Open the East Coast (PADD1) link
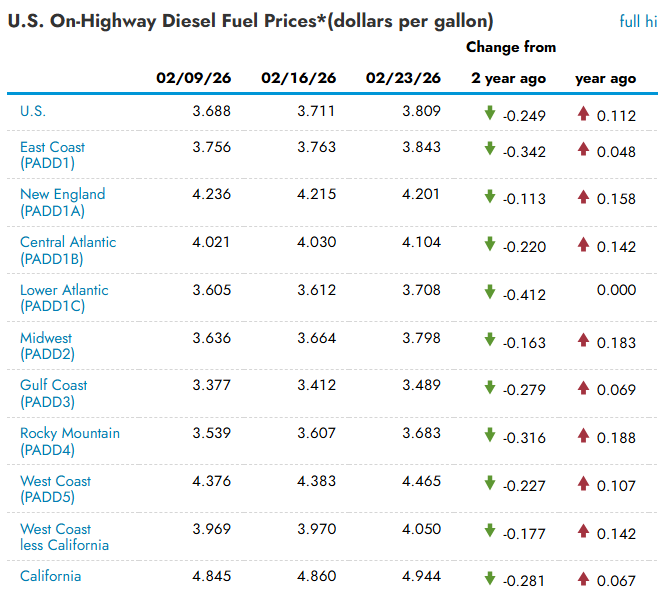Screen dimensions: 658x596 pos(52,155)
